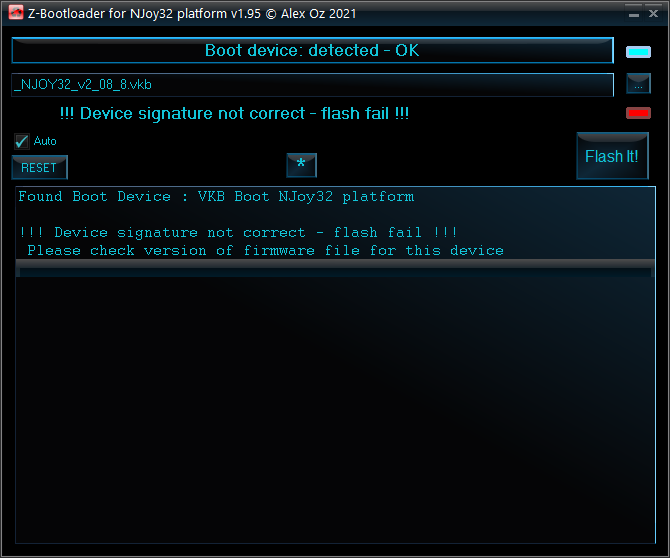The image size is (670, 558).
Task: Click the red flash fail indicator
Action: coord(638,113)
